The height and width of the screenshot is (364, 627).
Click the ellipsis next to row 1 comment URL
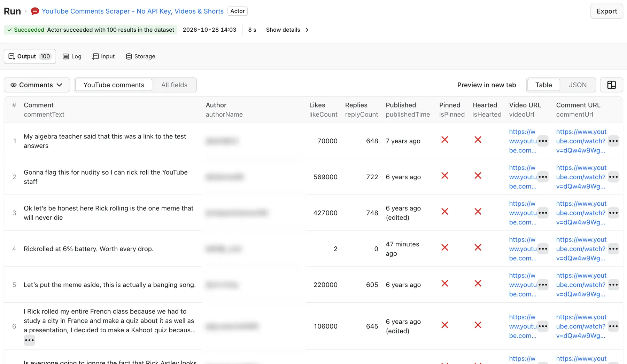(613, 141)
